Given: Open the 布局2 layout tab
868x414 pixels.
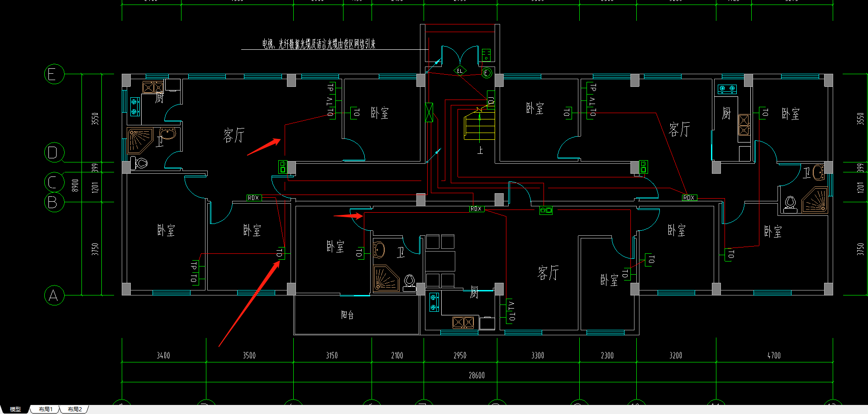Looking at the screenshot, I should (75, 409).
